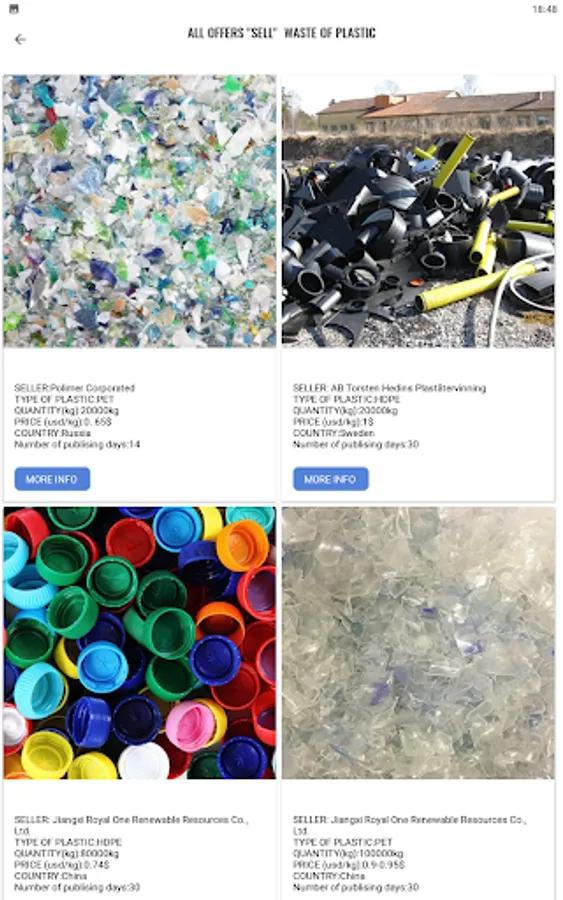
Task: Tap the back arrow icon
Action: [x=20, y=39]
